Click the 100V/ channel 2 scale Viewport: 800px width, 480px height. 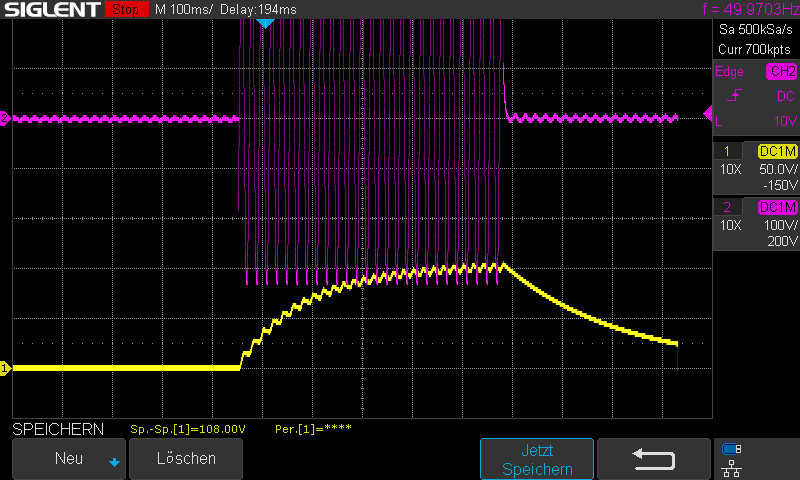780,225
